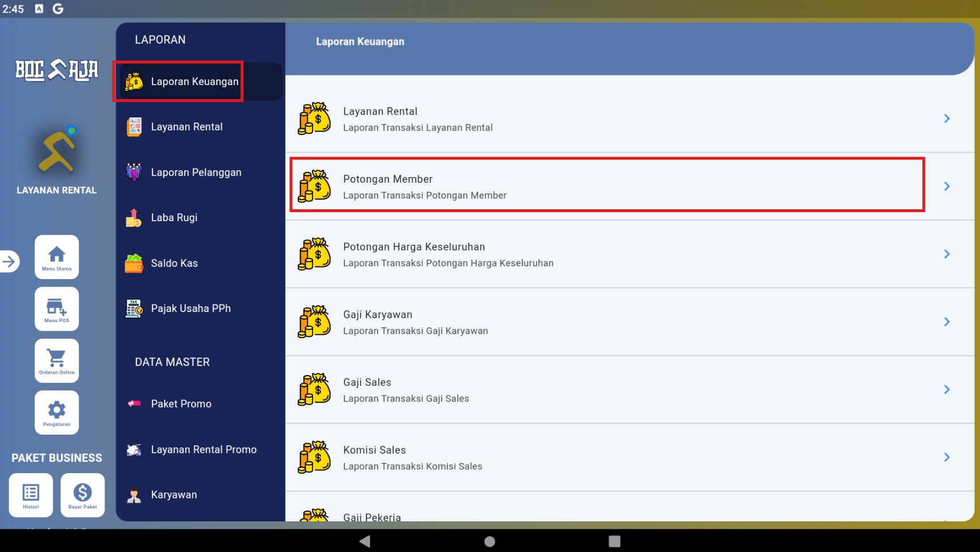Click the Laporan Keuangan money bag icon
980x552 pixels.
point(134,82)
